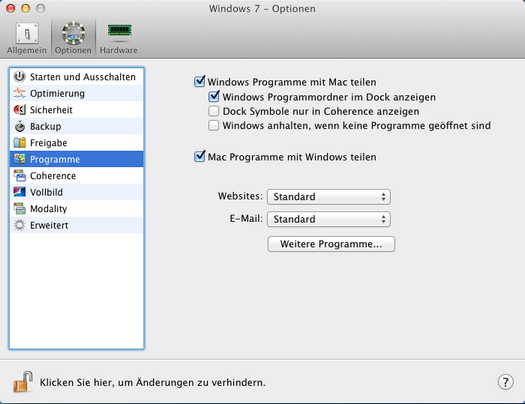This screenshot has width=525, height=404.
Task: Click the Erweitert gear icon
Action: (19, 225)
